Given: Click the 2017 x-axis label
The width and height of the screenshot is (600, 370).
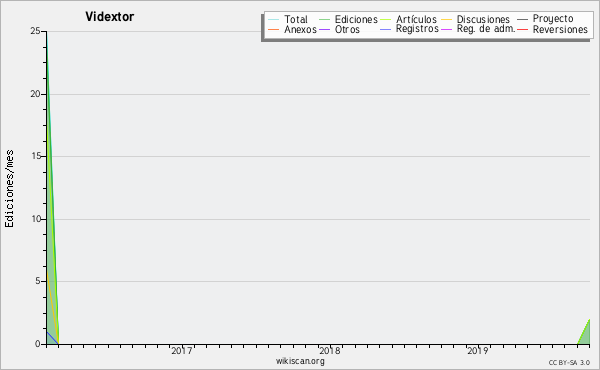Looking at the screenshot, I should (x=182, y=350).
